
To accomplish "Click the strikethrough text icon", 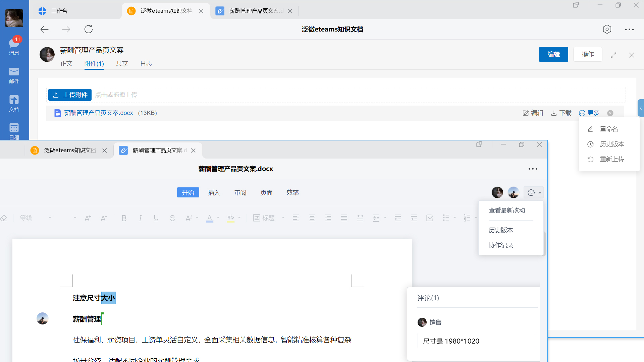I will (172, 218).
